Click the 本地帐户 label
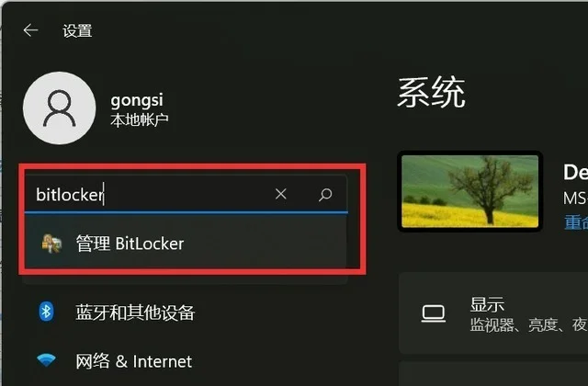 [x=139, y=120]
